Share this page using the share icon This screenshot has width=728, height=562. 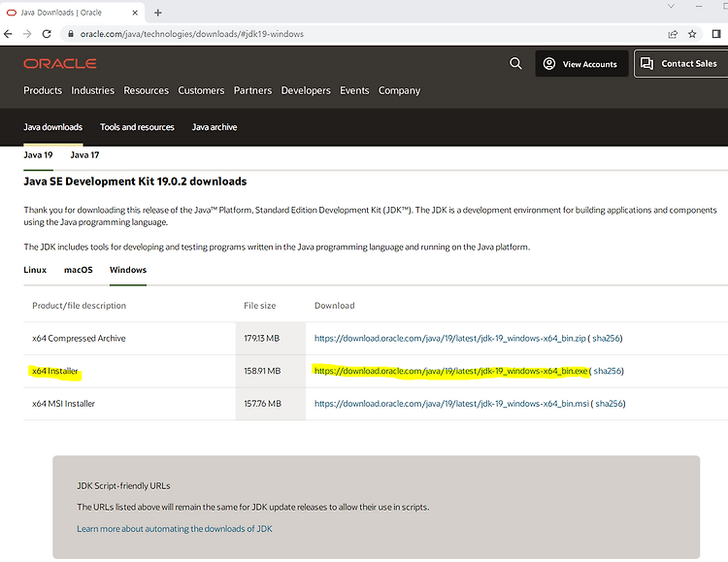tap(673, 34)
